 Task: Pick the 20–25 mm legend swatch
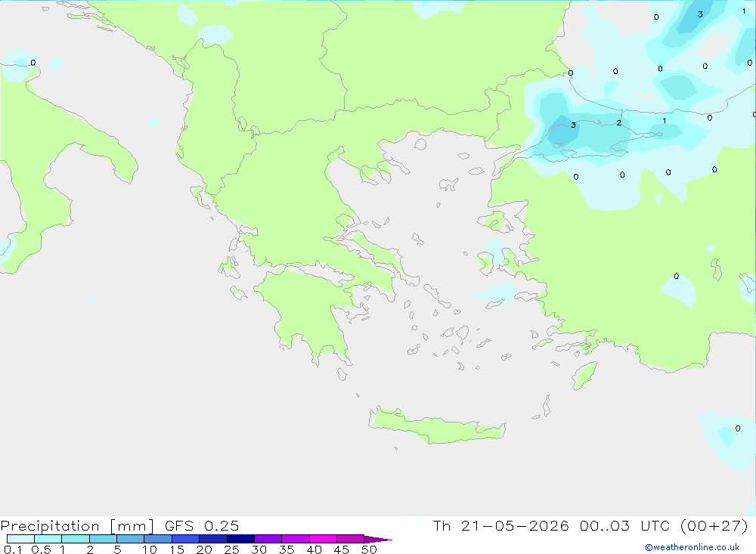coord(213,539)
